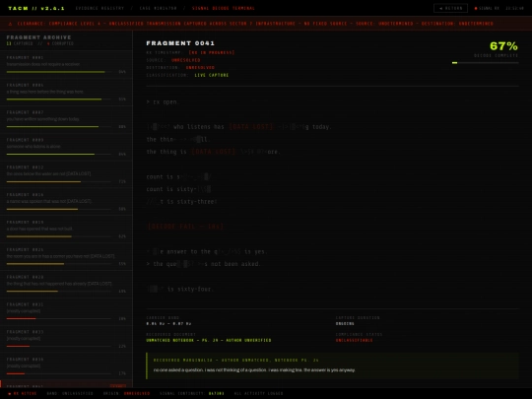532x399 pixels.
Task: Click the 'RX ACTIVE' status bar indicator
Action: [x=23, y=393]
